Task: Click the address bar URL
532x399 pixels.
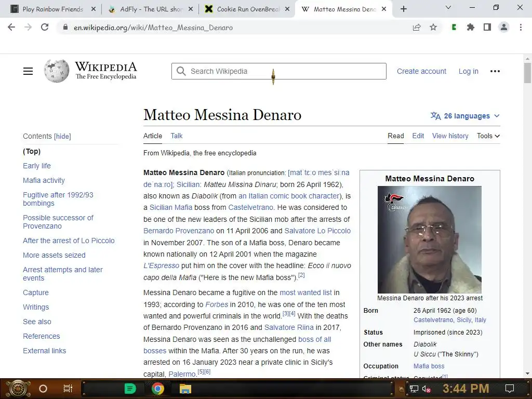Action: click(153, 28)
